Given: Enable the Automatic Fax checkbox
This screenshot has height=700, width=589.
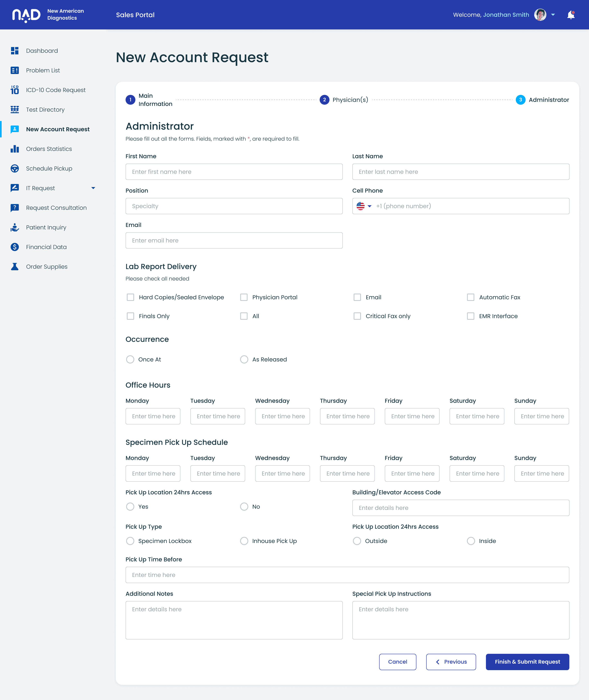Looking at the screenshot, I should point(471,297).
